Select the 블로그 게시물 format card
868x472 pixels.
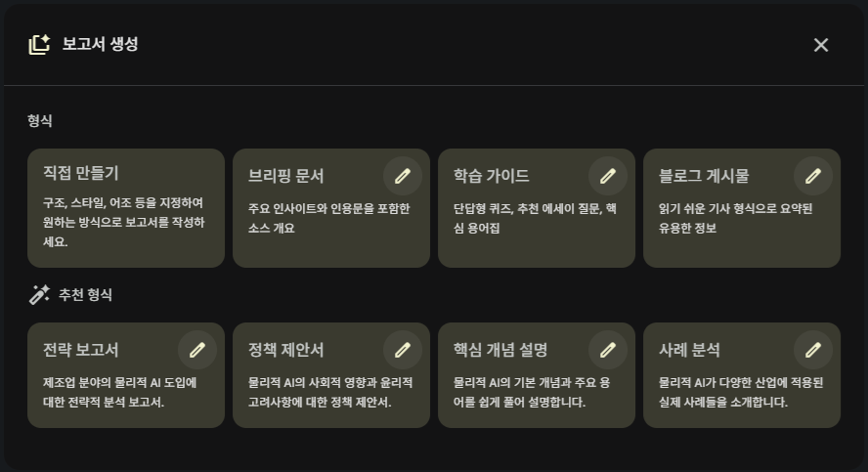723,220
